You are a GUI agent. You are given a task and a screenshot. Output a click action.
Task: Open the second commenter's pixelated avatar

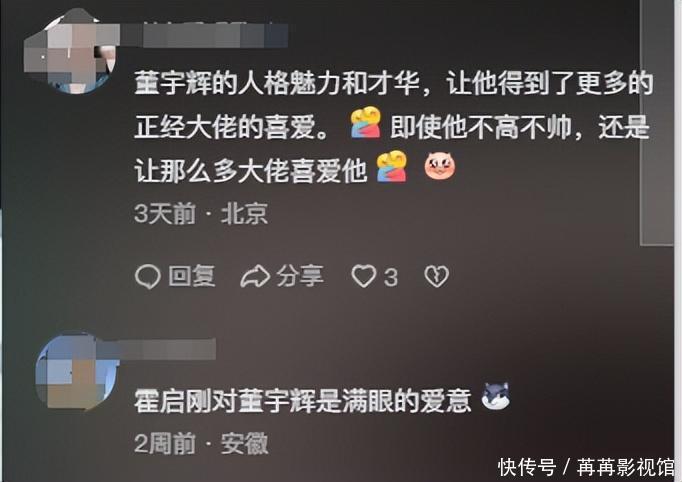(77, 371)
